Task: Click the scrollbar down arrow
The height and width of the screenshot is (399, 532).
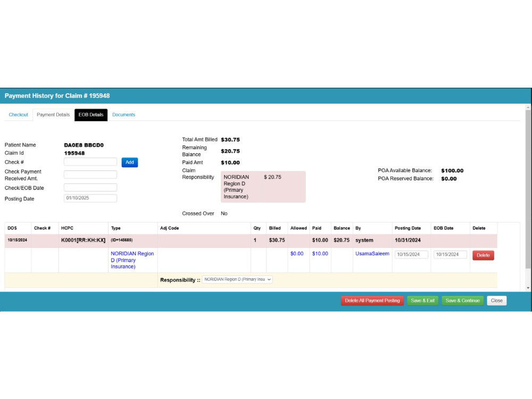Action: [x=528, y=288]
